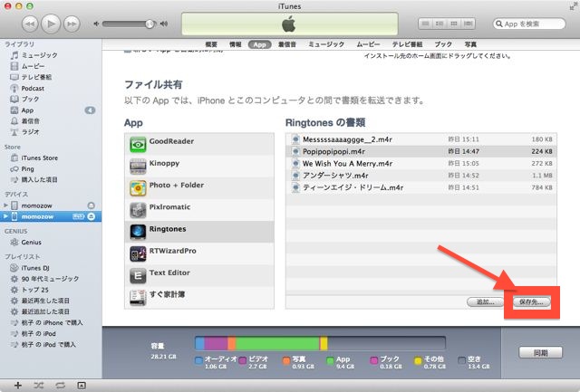Select RTWizardPro in the app list
The height and width of the screenshot is (392, 580).
(199, 253)
